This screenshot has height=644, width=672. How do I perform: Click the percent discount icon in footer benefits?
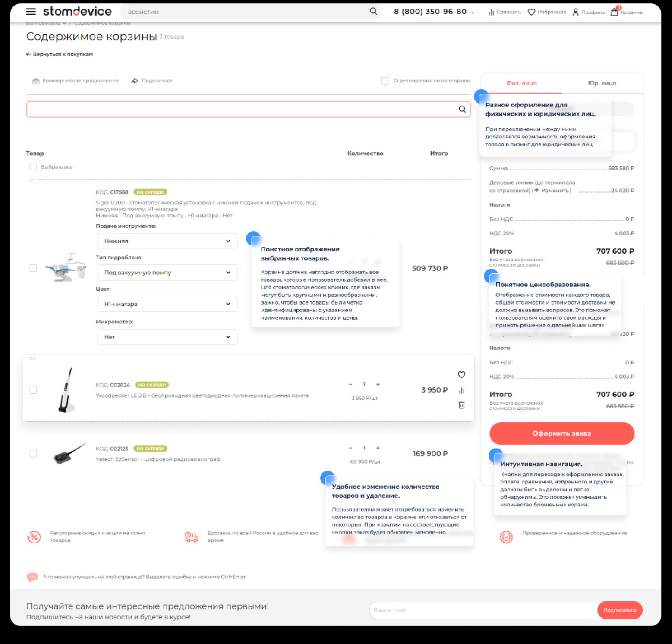point(34,537)
